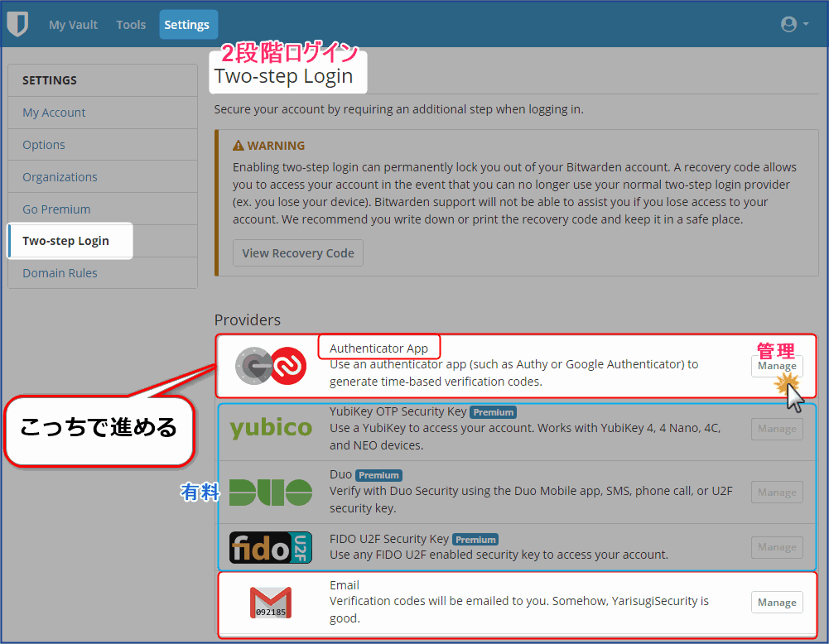Click the Bitwarden shield logo
Image resolution: width=829 pixels, height=644 pixels.
tap(17, 24)
